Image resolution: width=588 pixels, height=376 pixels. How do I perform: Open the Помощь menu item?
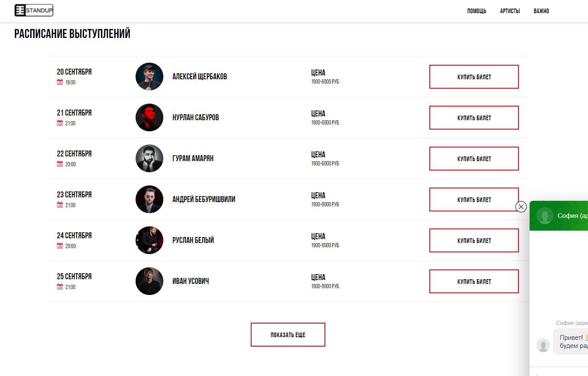click(x=476, y=11)
